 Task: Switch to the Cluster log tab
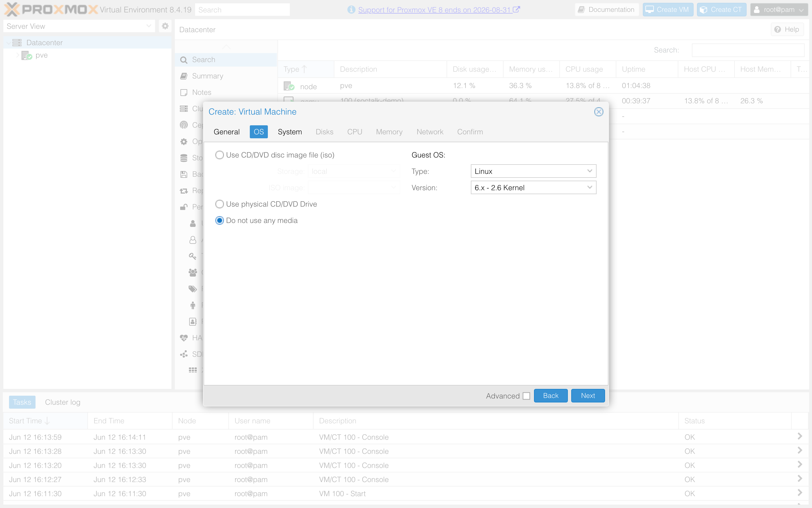click(63, 402)
